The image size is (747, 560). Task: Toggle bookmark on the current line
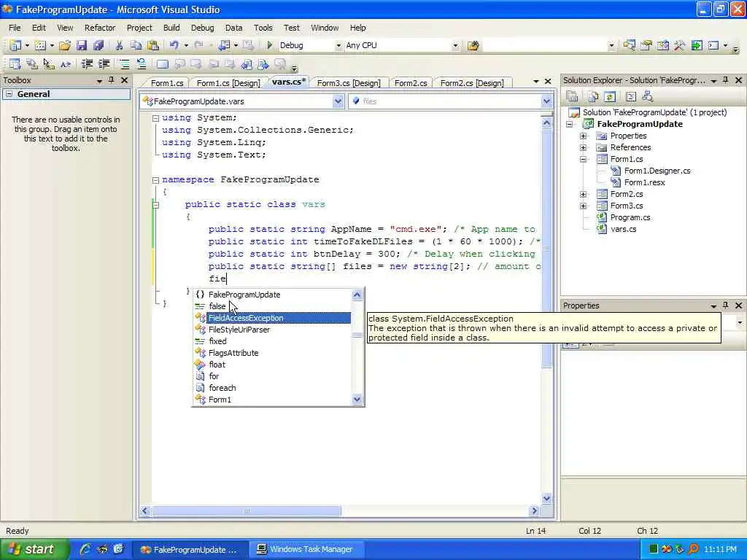click(163, 64)
